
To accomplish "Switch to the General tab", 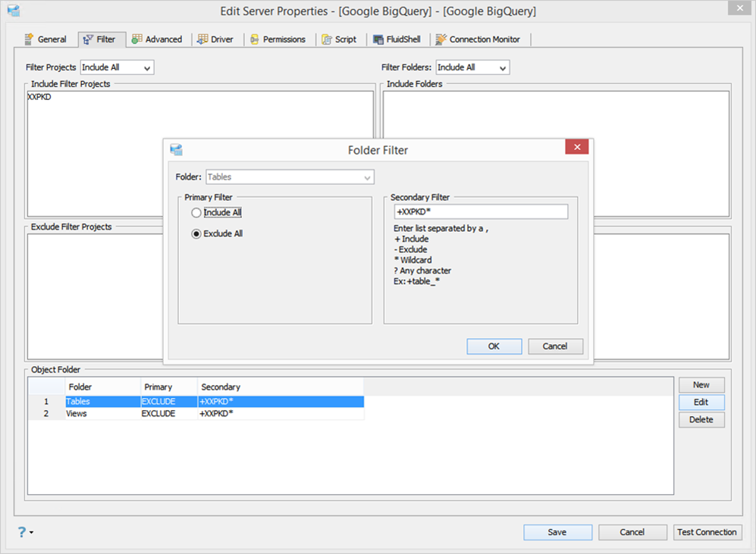I will pos(45,39).
